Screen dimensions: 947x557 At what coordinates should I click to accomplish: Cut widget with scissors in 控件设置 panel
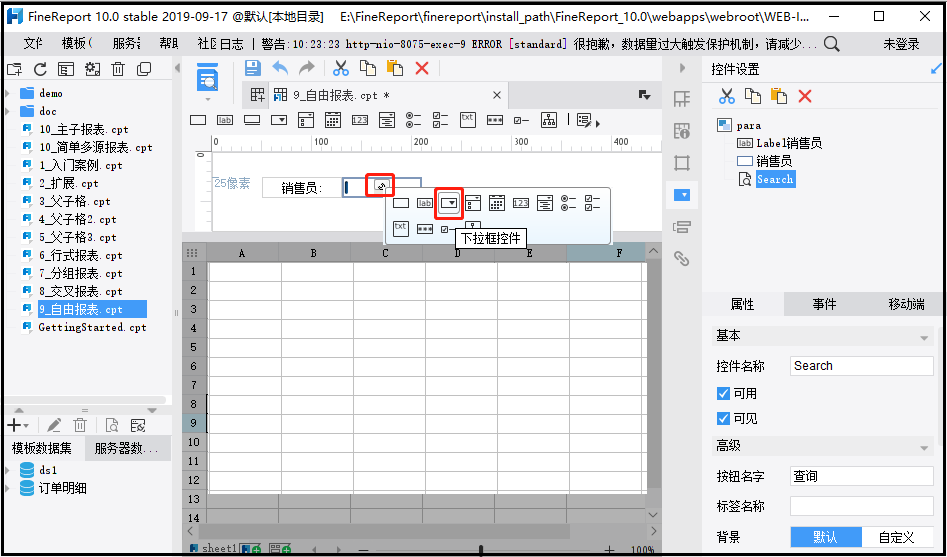[x=726, y=95]
